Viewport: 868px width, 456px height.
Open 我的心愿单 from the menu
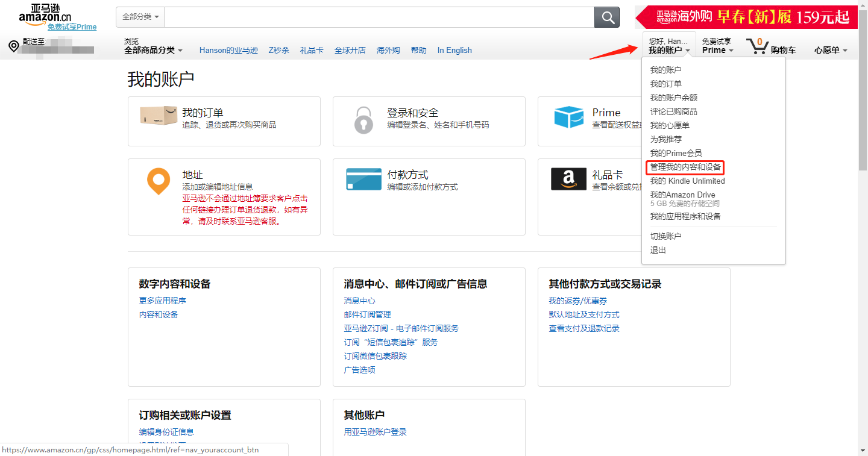coord(670,125)
